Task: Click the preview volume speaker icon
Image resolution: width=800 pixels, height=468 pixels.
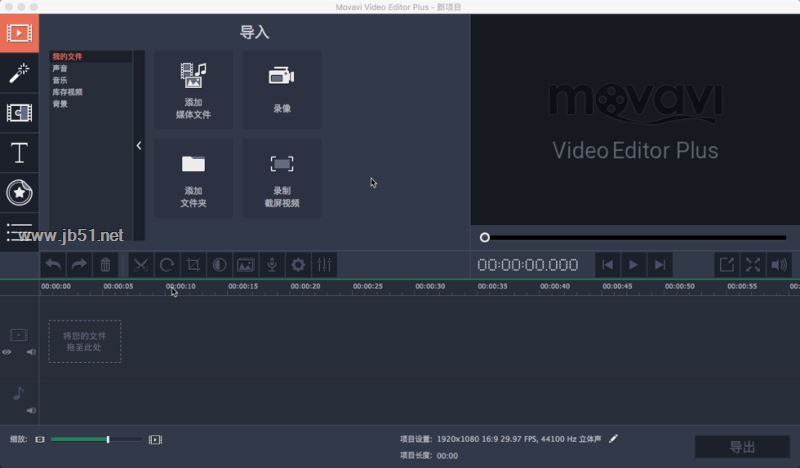Action: point(779,265)
